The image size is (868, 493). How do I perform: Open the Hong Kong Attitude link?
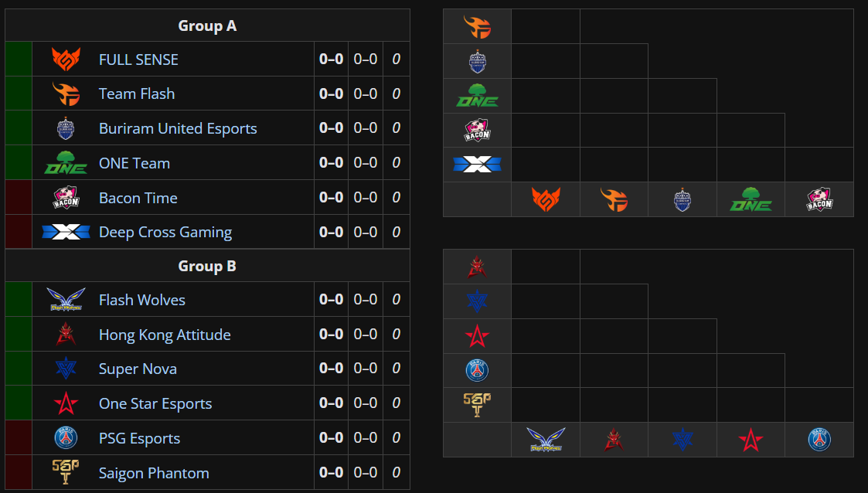165,335
